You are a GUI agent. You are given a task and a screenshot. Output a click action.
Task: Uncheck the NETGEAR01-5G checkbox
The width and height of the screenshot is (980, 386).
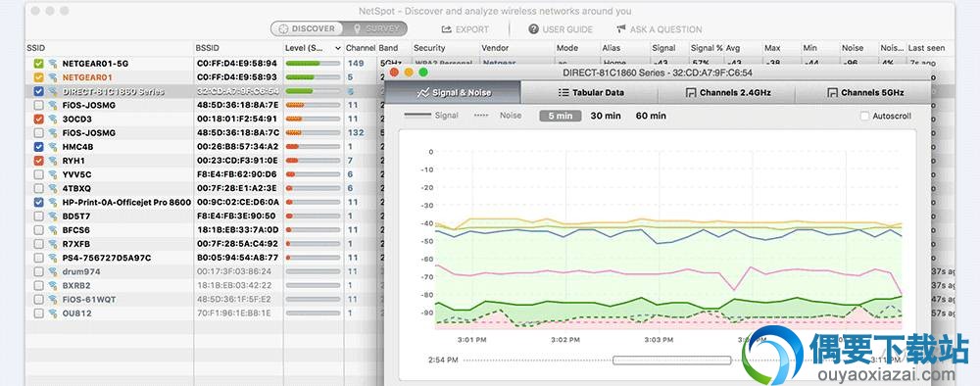[39, 64]
